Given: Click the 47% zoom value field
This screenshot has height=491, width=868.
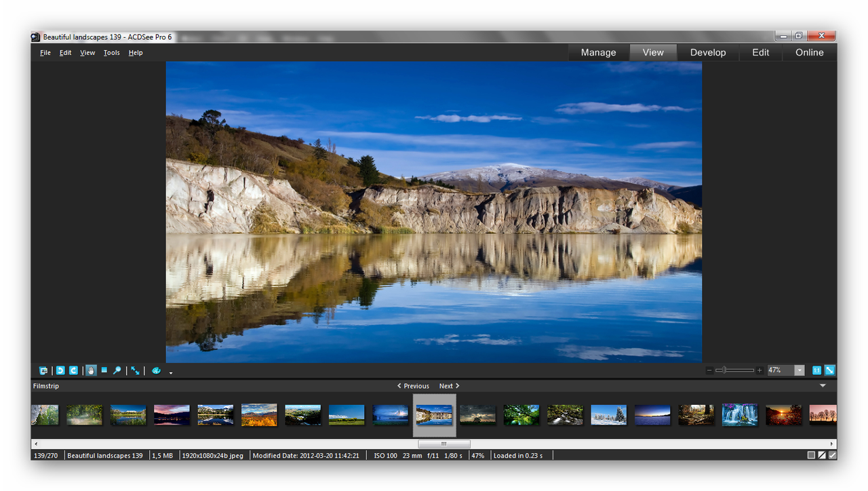Looking at the screenshot, I should click(781, 370).
